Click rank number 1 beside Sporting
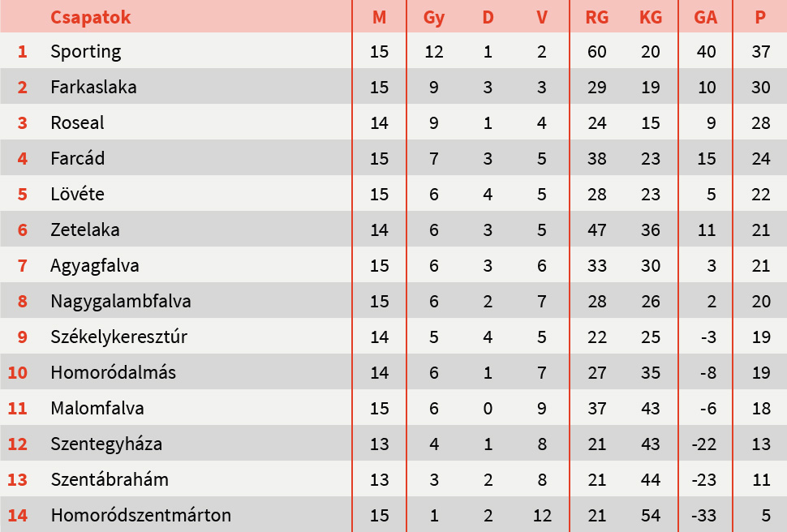787x532 pixels. (x=22, y=51)
